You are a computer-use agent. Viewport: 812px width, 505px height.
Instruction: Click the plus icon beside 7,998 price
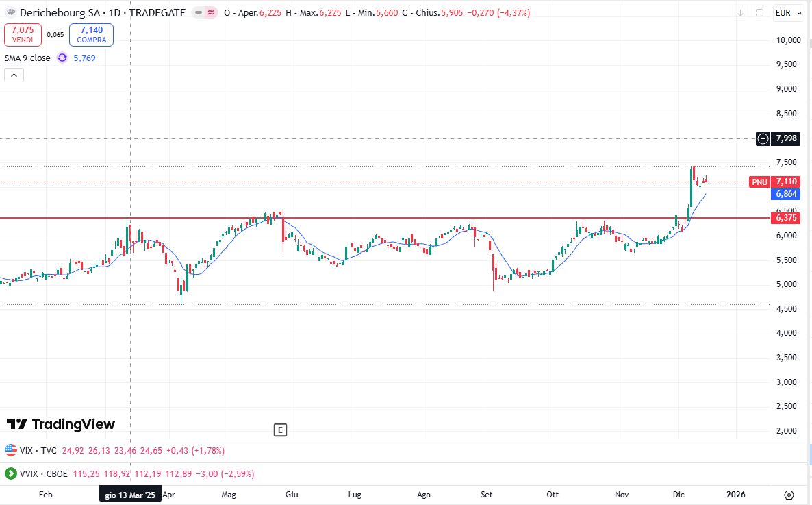click(763, 139)
